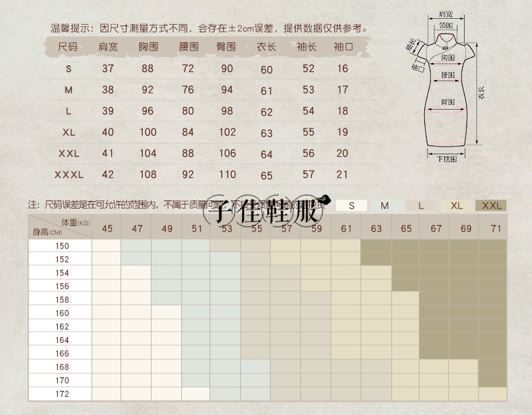Select the M row label in the size table

click(x=68, y=89)
